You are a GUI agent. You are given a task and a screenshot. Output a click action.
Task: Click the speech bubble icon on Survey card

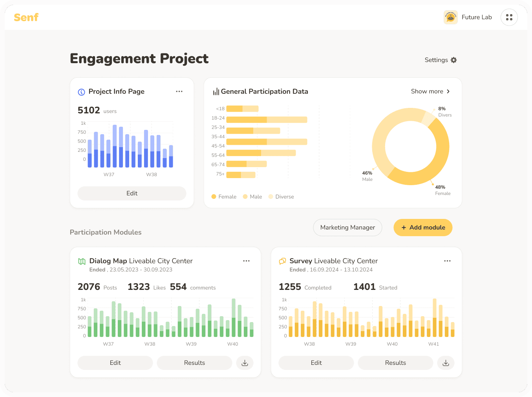[x=282, y=260]
